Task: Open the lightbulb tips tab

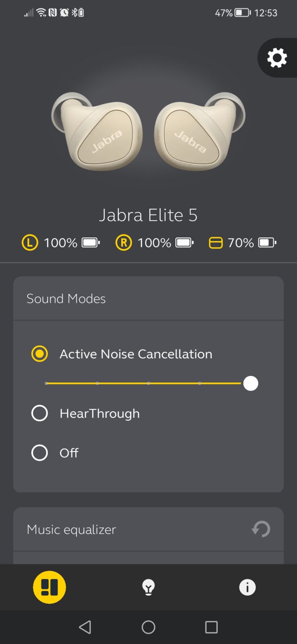Action: click(148, 587)
